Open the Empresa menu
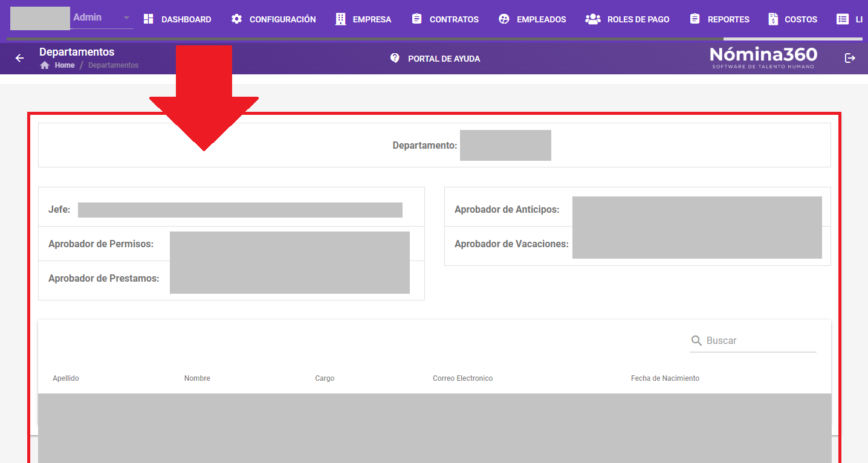 [x=363, y=19]
